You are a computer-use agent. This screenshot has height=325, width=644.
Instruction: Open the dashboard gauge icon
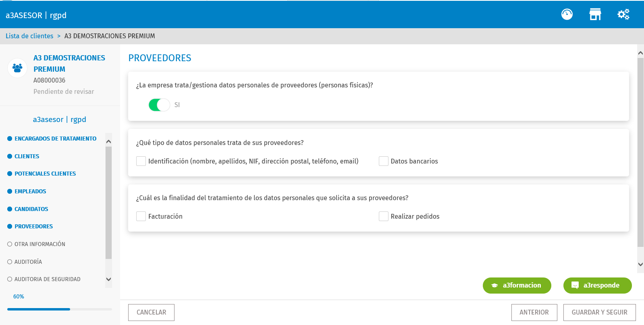point(567,14)
